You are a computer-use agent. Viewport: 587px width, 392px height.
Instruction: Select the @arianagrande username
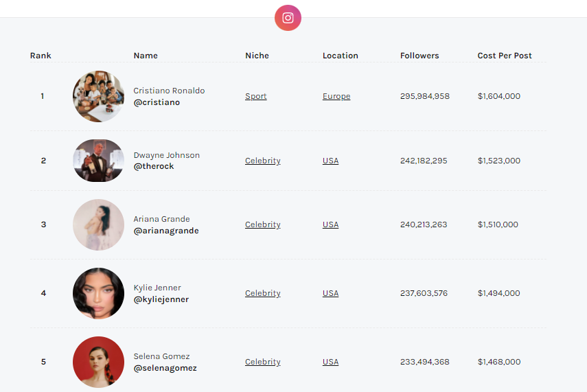[166, 231]
